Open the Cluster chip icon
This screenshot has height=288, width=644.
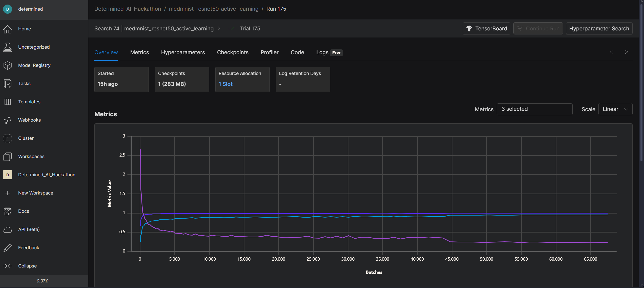[x=8, y=138]
